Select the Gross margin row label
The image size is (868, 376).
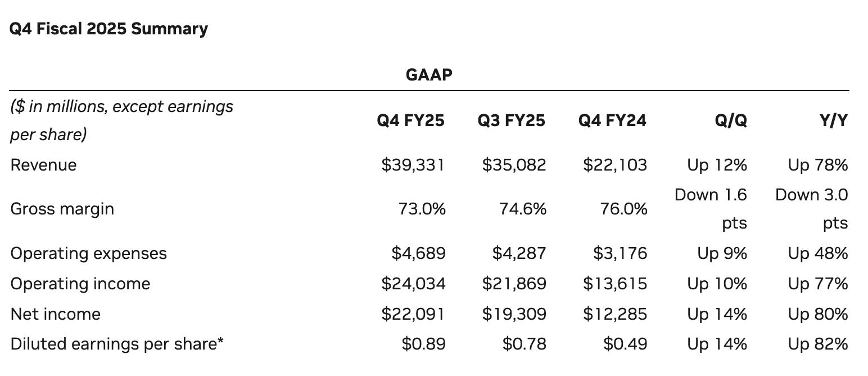click(x=62, y=209)
